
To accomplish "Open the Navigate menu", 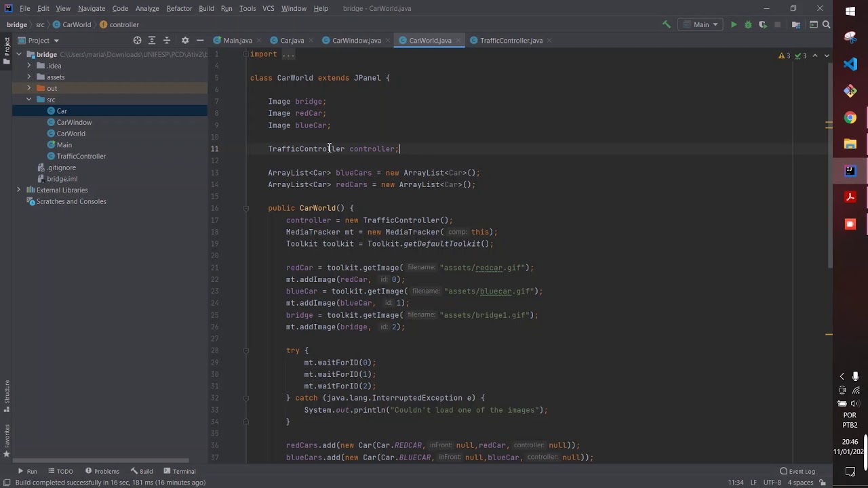I will click(x=92, y=8).
